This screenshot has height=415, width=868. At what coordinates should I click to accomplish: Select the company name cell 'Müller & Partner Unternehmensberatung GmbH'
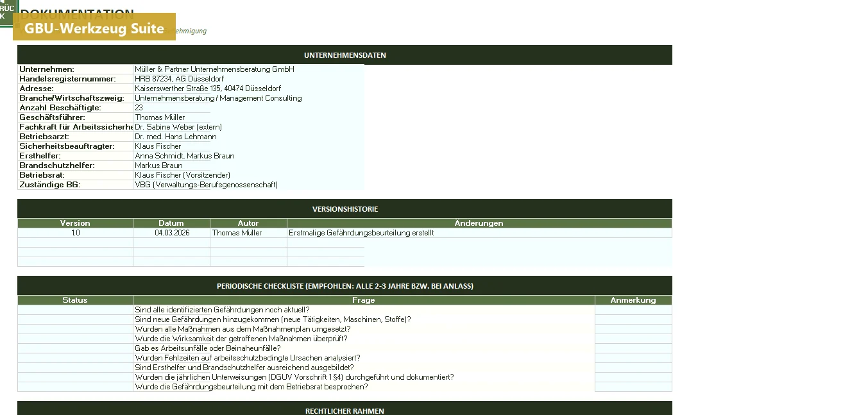point(248,69)
